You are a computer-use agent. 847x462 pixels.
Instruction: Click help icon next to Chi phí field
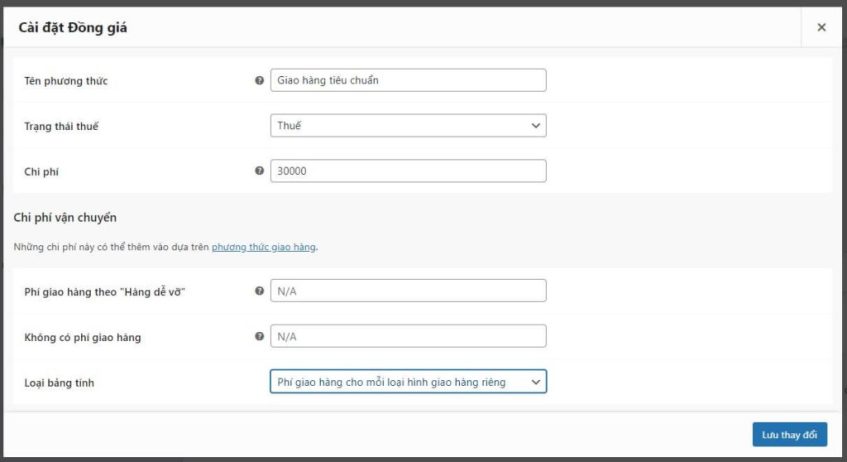260,171
